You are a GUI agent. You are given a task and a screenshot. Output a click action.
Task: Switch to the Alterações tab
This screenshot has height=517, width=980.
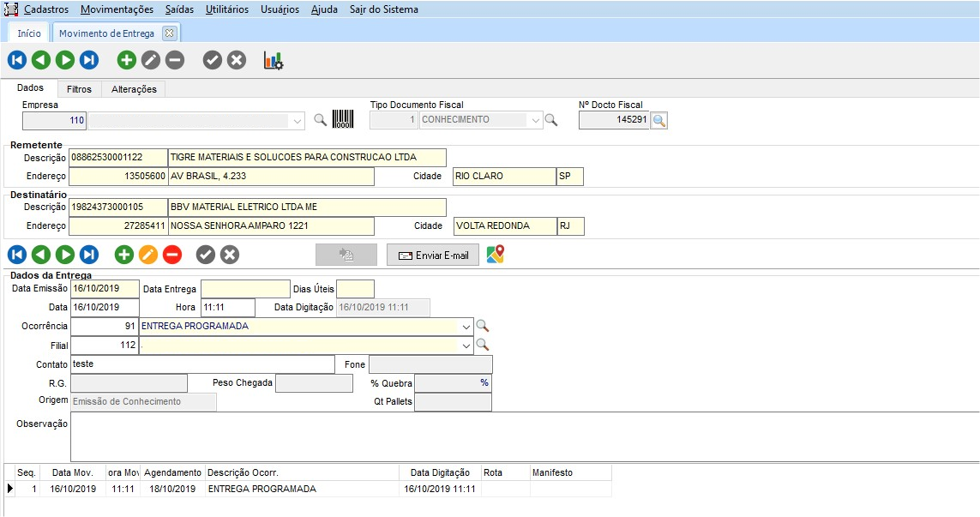click(x=134, y=89)
